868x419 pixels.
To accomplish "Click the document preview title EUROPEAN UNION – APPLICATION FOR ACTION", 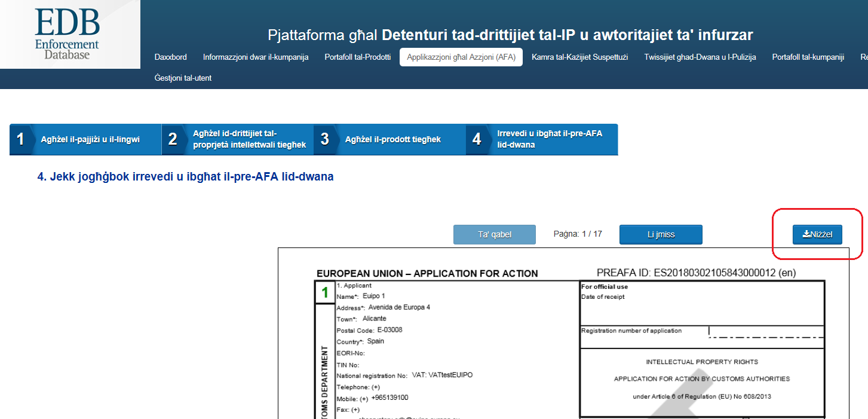I will tap(427, 274).
